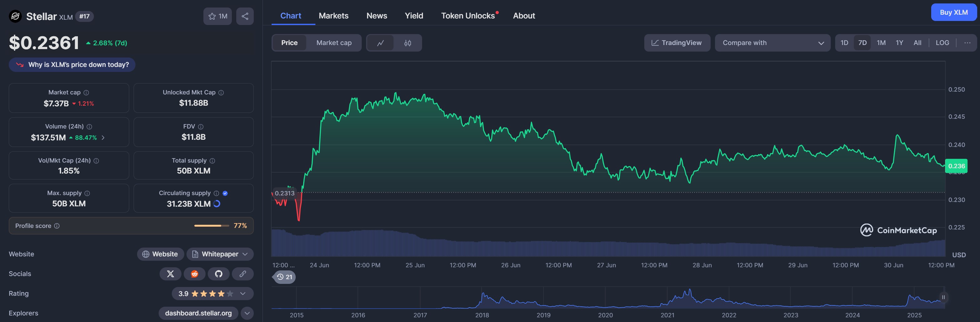The image size is (980, 322).
Task: Open Stellar's GitHub social link
Action: click(219, 274)
